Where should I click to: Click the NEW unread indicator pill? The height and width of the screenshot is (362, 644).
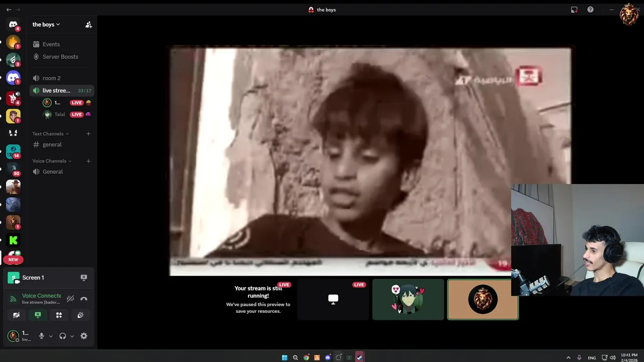pyautogui.click(x=13, y=259)
